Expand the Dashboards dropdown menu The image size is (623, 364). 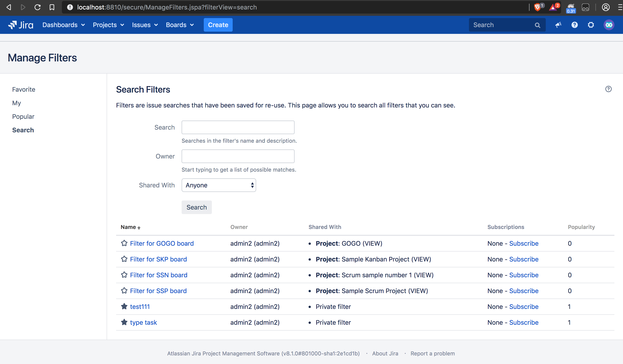pos(63,25)
